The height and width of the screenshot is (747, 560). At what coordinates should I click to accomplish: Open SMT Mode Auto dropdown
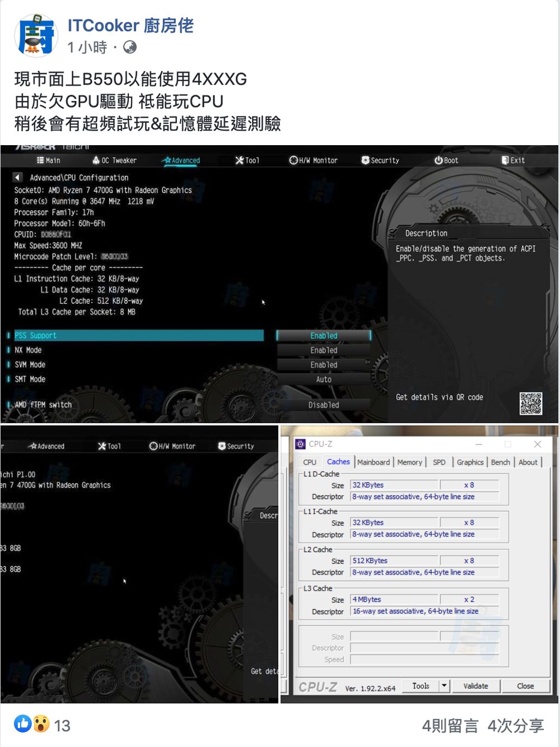pyautogui.click(x=324, y=379)
